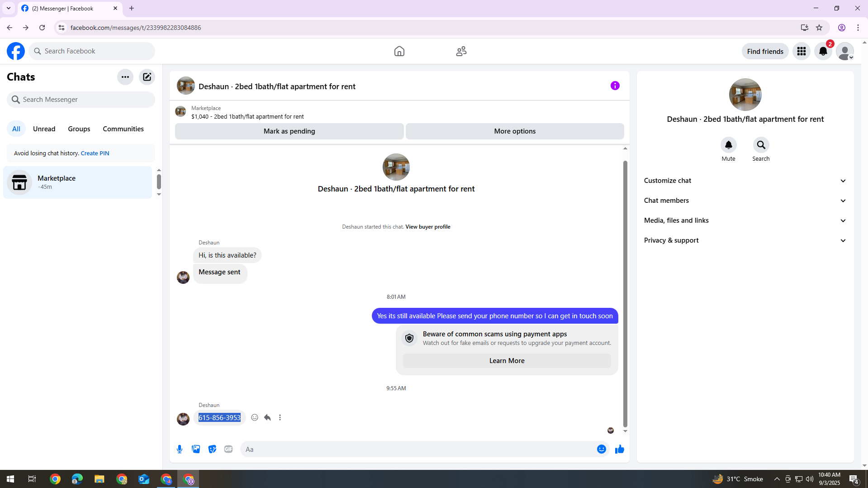Click the conversation scrollbar
The width and height of the screenshot is (868, 488).
pos(625,294)
